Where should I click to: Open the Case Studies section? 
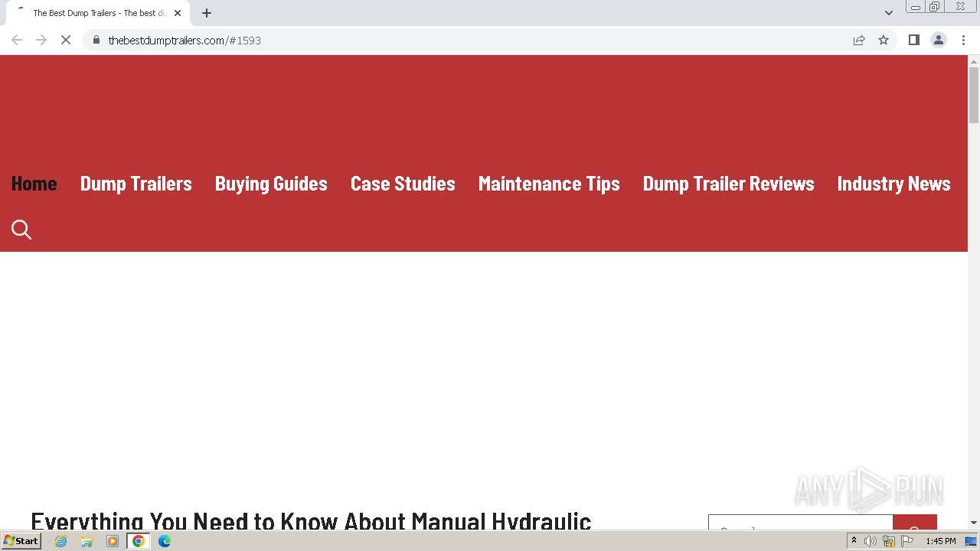[403, 184]
